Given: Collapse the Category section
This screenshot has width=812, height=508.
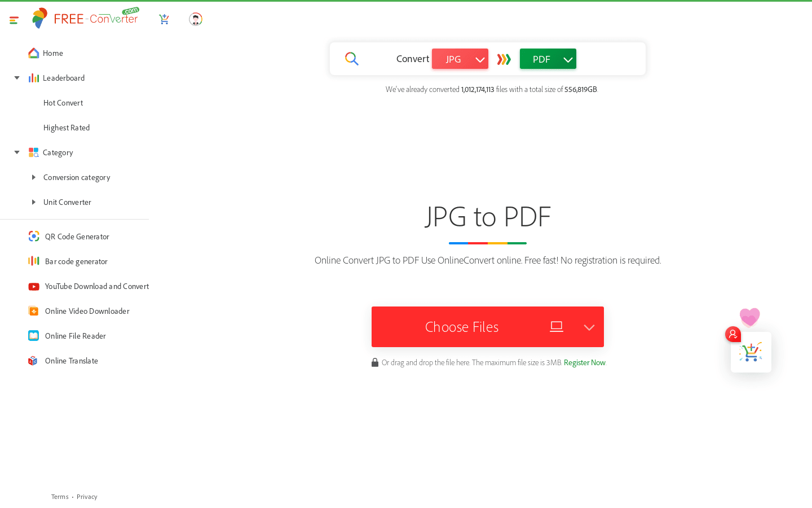Looking at the screenshot, I should pos(16,152).
